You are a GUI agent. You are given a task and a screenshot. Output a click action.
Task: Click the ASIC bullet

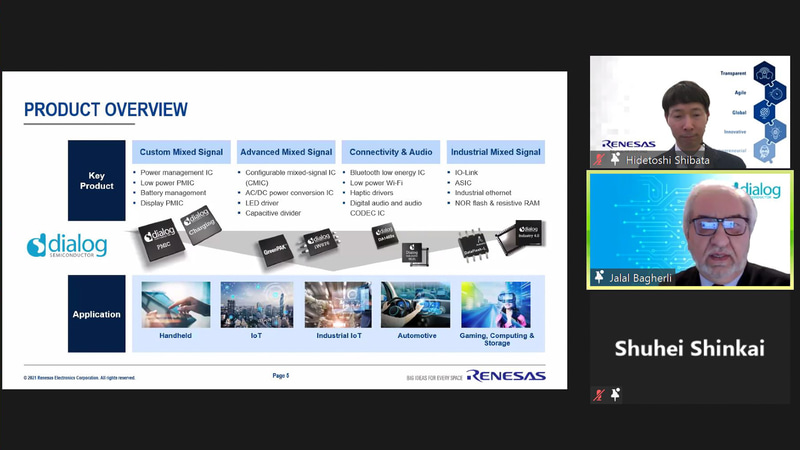463,183
